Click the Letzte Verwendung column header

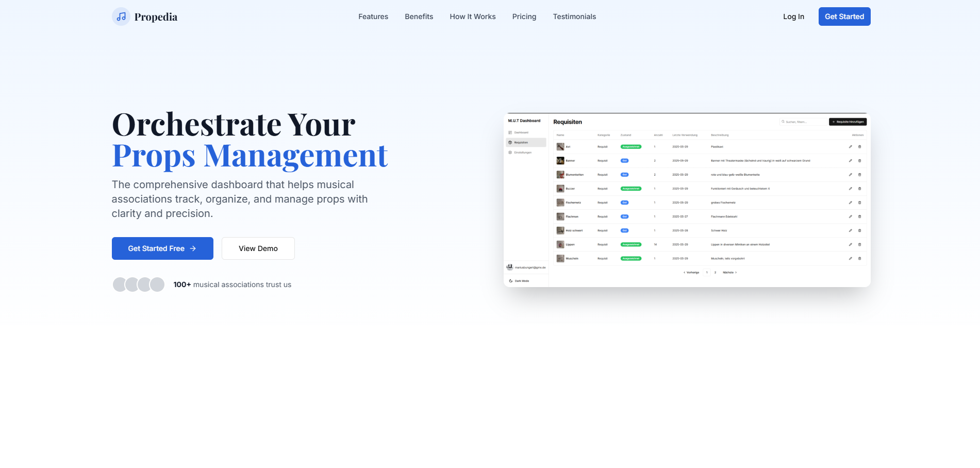pyautogui.click(x=685, y=135)
